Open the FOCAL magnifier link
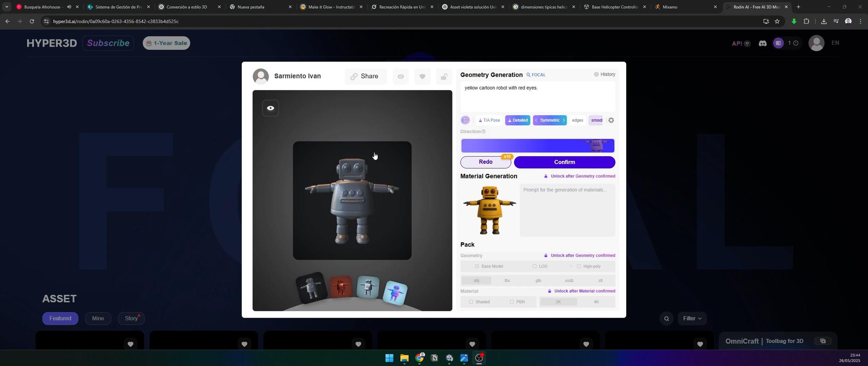The width and height of the screenshot is (868, 366). (536, 75)
